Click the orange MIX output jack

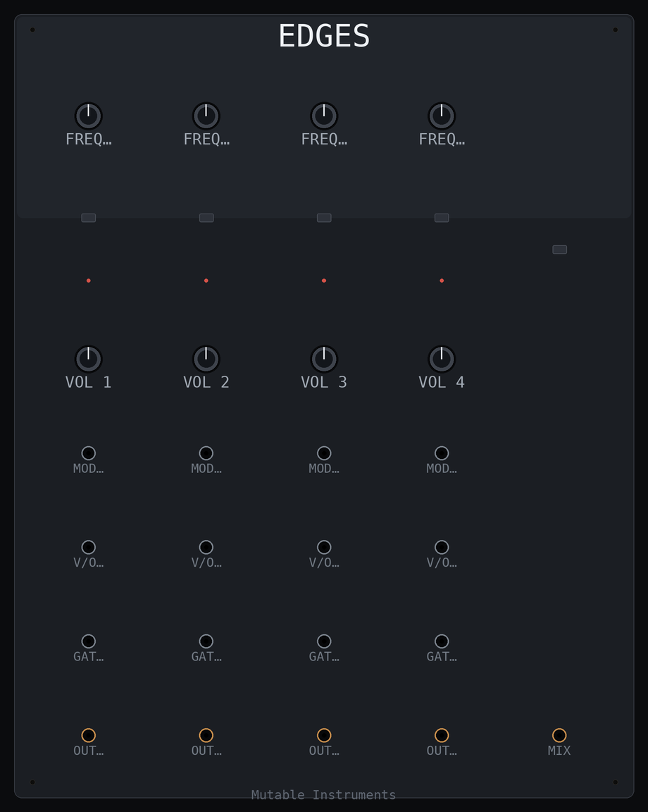point(559,735)
